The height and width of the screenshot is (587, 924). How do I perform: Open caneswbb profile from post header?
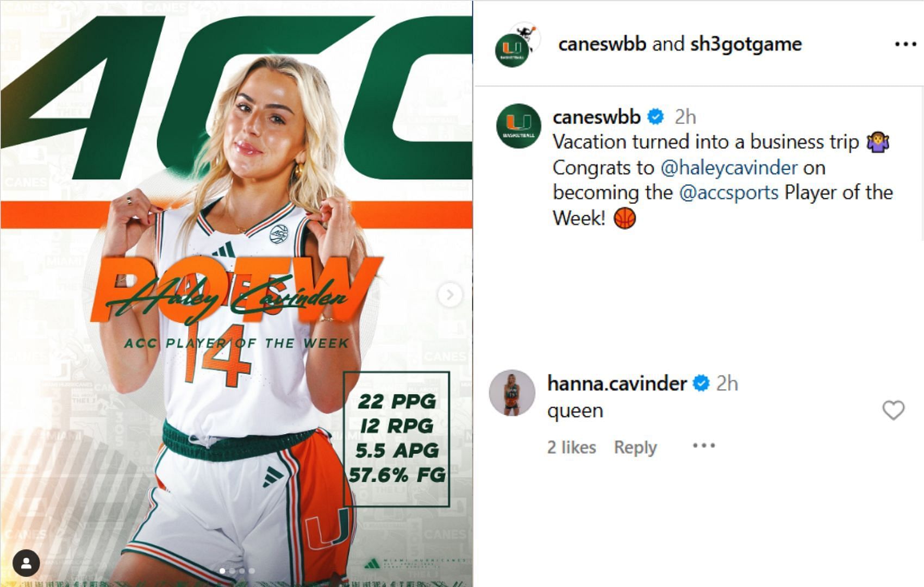point(602,44)
